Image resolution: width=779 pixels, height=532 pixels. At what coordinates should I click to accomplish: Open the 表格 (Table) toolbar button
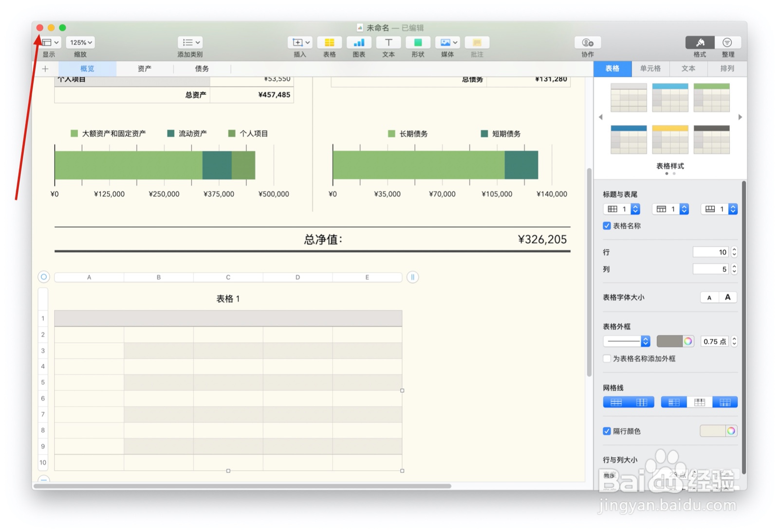tap(329, 43)
